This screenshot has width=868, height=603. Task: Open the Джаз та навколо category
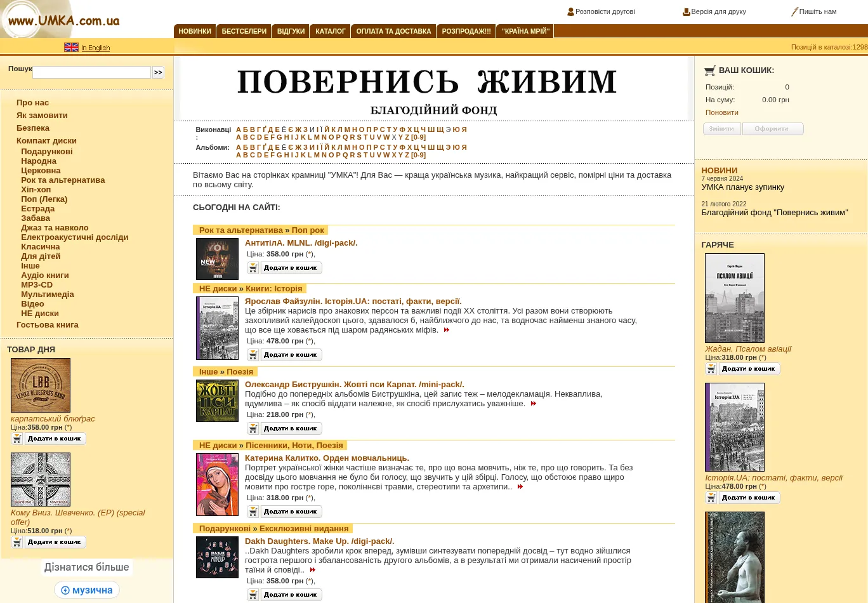click(x=55, y=227)
